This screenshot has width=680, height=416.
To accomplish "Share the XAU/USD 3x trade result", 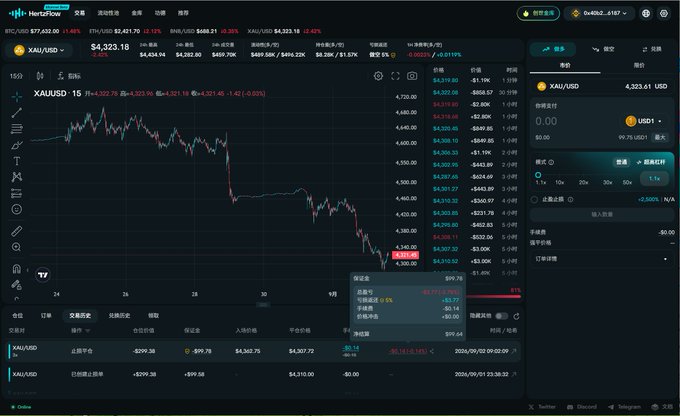I will coord(432,351).
